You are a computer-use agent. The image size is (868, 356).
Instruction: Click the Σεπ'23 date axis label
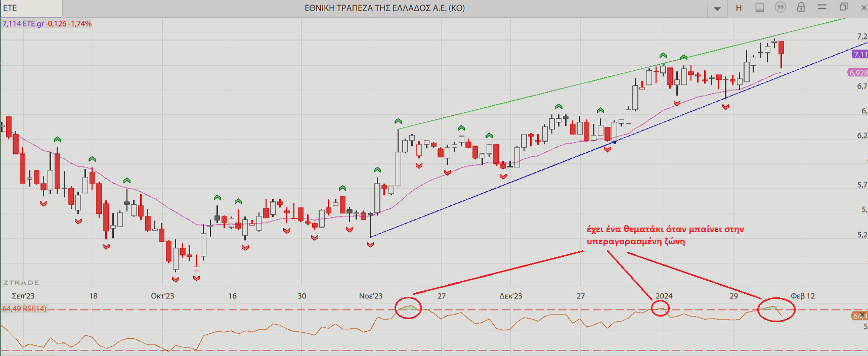click(x=23, y=296)
